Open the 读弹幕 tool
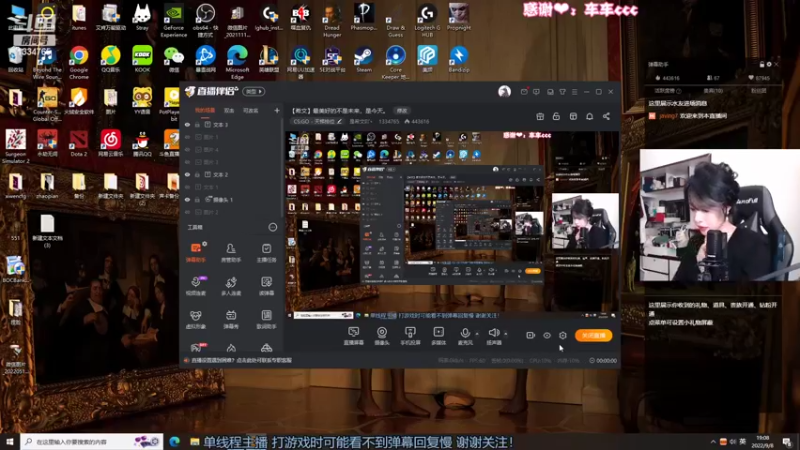This screenshot has height=450, width=800. tap(266, 286)
